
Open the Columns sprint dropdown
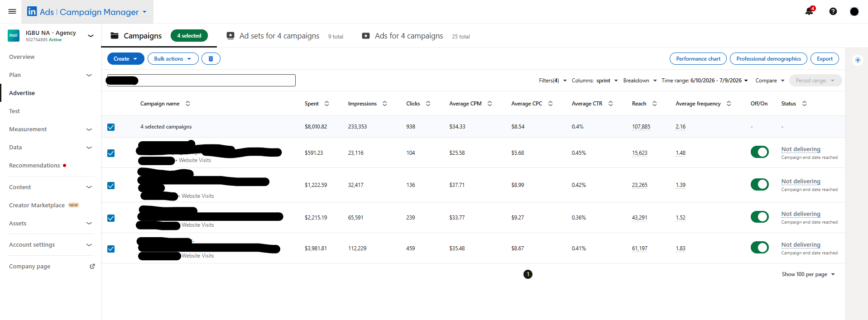click(x=595, y=81)
